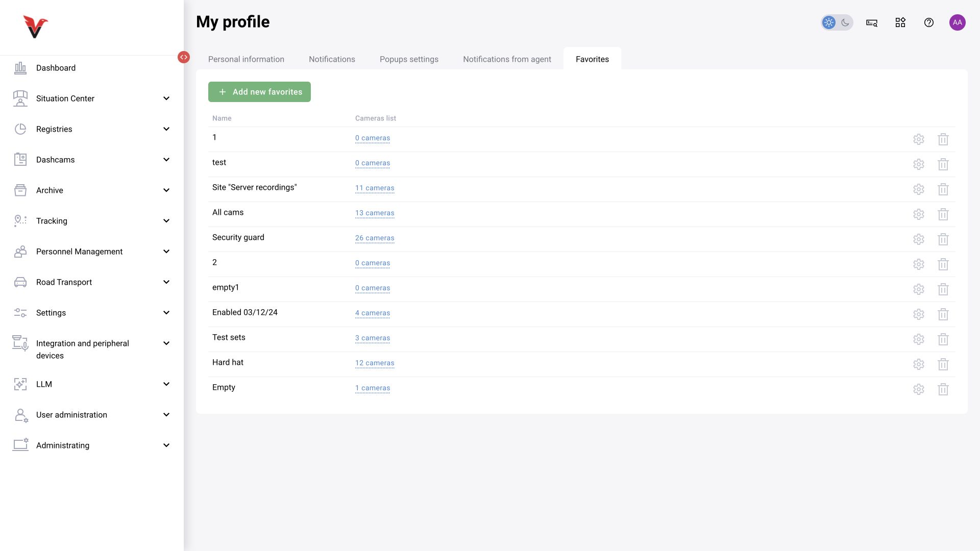Open the Dashboard icon in the sidebar
The image size is (980, 551).
point(20,68)
